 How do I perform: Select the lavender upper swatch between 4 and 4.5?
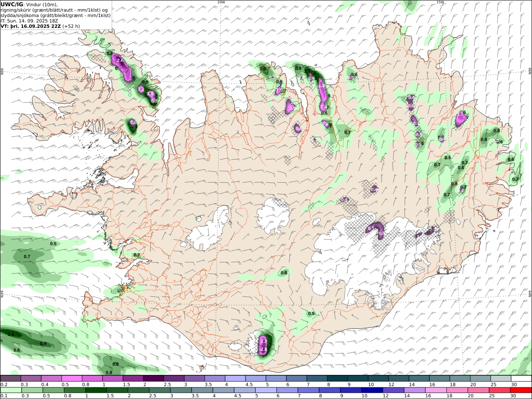234,378
